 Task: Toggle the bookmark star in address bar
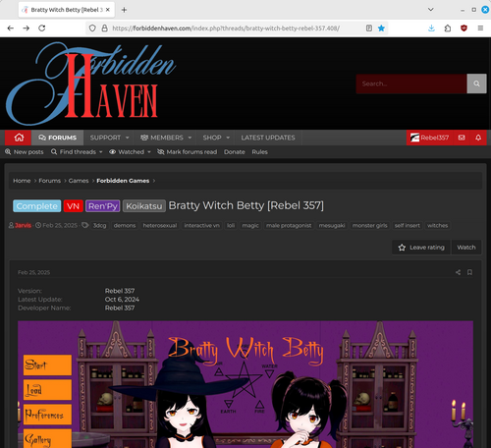coord(381,28)
